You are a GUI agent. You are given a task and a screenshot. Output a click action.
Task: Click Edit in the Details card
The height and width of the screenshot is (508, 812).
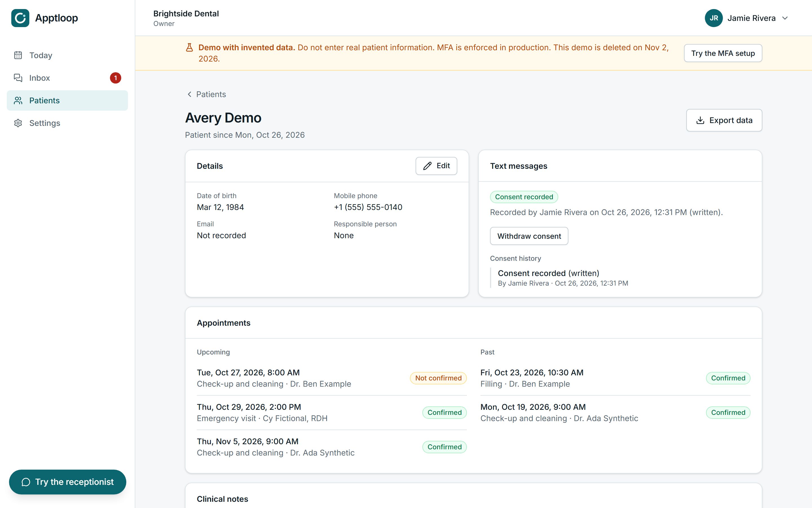pos(436,166)
